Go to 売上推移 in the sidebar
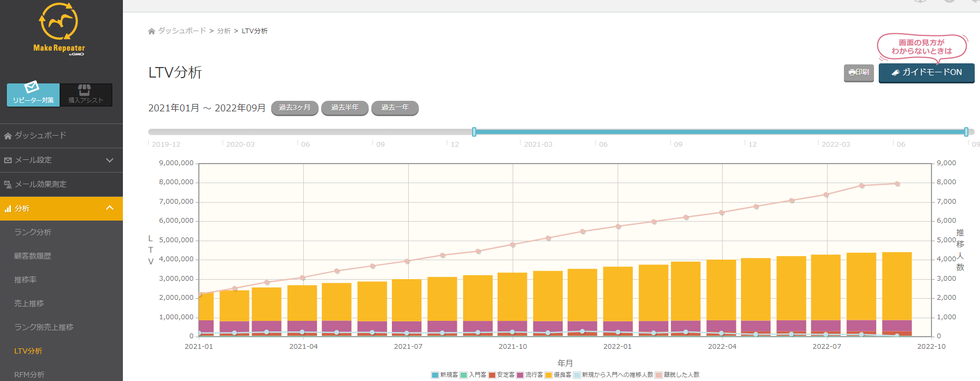980x381 pixels. (29, 303)
